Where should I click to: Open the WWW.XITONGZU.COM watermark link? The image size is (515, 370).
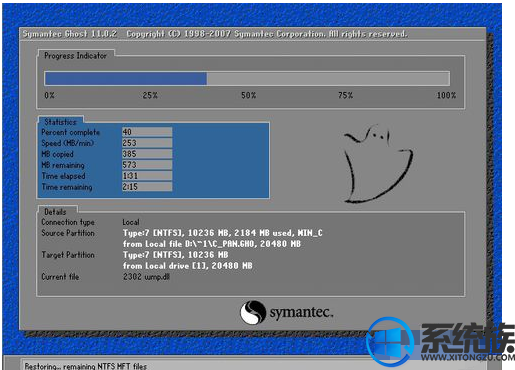[x=468, y=357]
